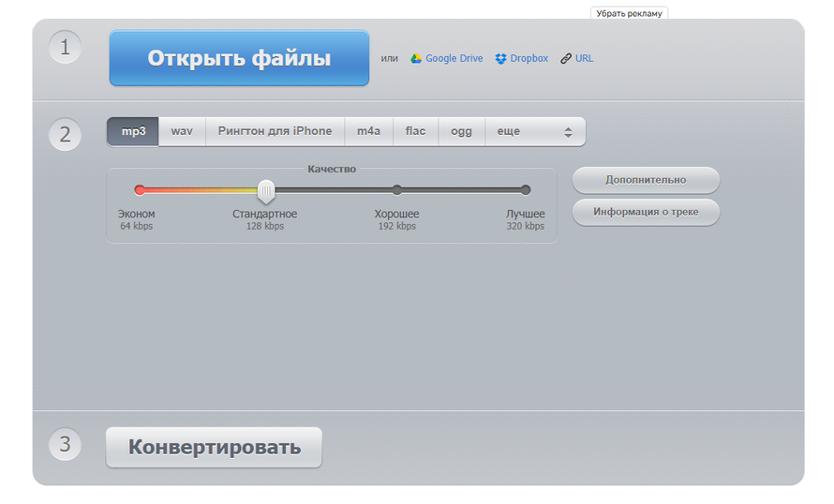Click the Качество heading text
The image size is (834, 504).
[x=332, y=169]
